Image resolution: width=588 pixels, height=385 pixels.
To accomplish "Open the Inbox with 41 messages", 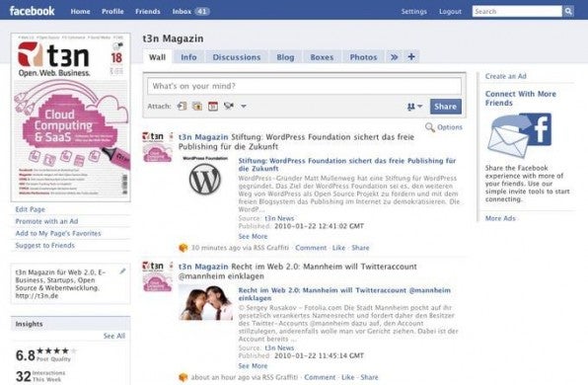I will (190, 11).
